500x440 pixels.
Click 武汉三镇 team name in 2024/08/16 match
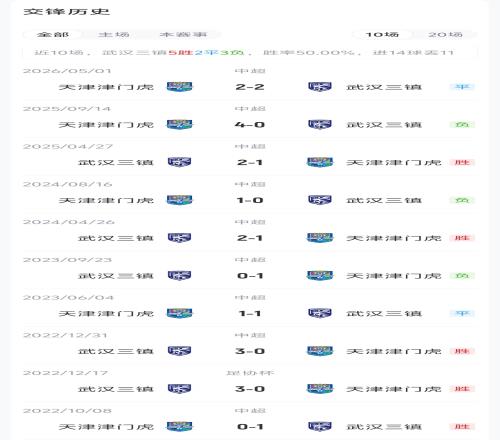384,200
